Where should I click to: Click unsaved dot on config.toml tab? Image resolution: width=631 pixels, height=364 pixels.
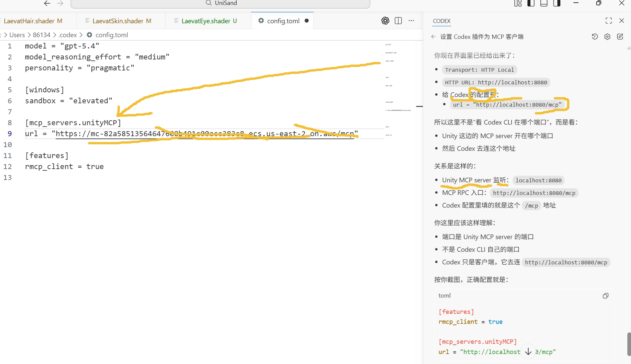307,21
